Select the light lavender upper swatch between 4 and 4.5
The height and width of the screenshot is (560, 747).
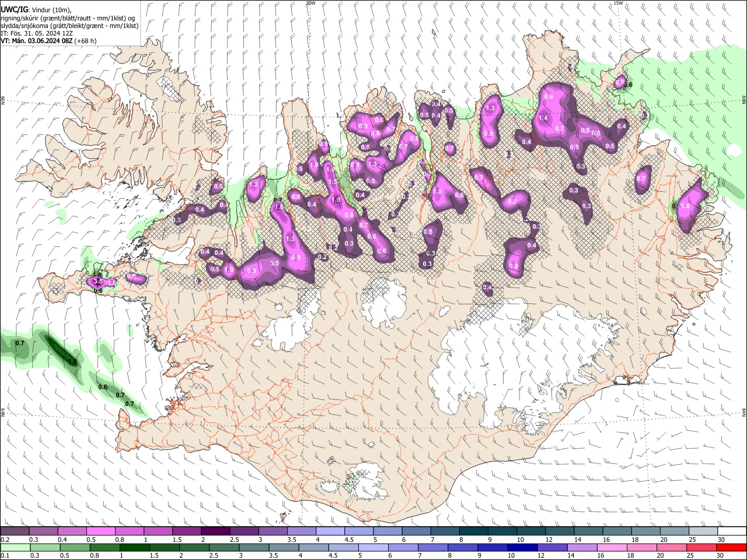[x=330, y=531]
